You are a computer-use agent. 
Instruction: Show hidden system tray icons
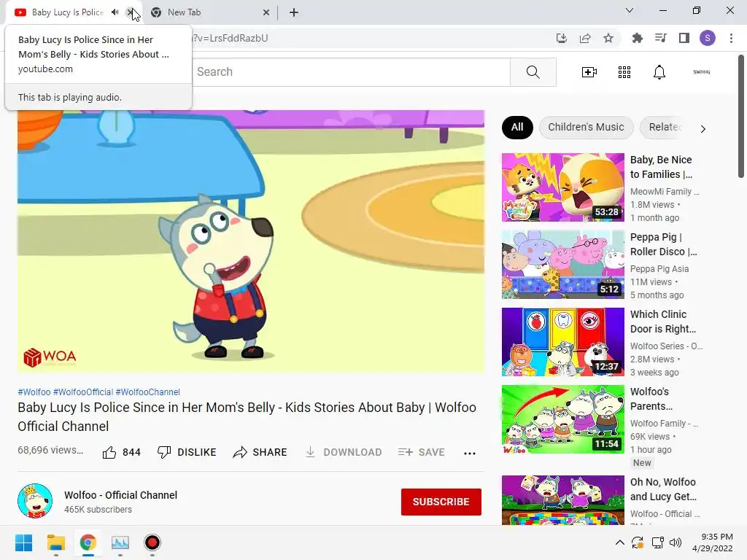[x=620, y=542]
